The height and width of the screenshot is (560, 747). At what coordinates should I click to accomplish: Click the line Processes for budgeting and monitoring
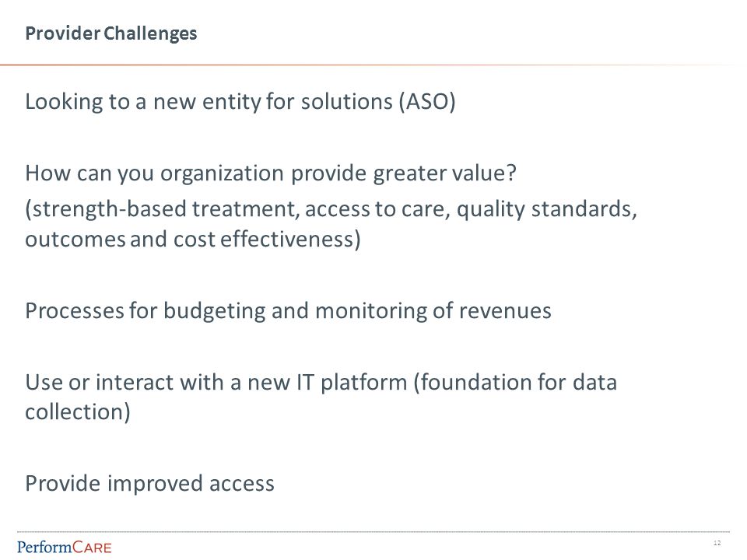[x=288, y=311]
